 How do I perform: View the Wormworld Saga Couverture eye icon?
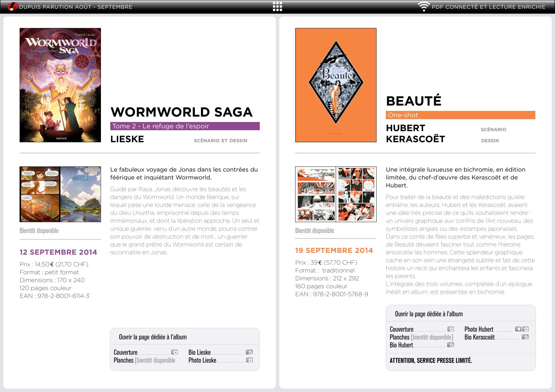[x=174, y=352]
